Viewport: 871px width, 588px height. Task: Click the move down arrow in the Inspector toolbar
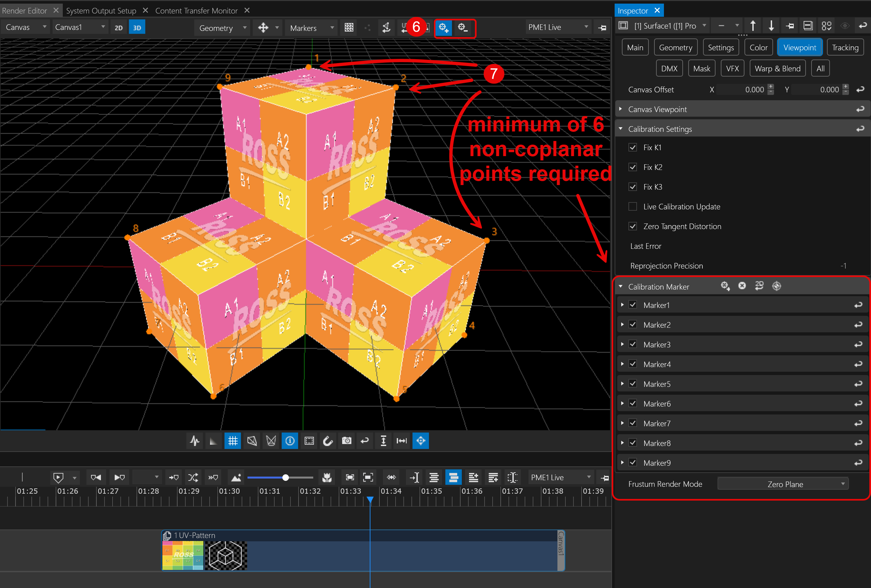click(771, 26)
